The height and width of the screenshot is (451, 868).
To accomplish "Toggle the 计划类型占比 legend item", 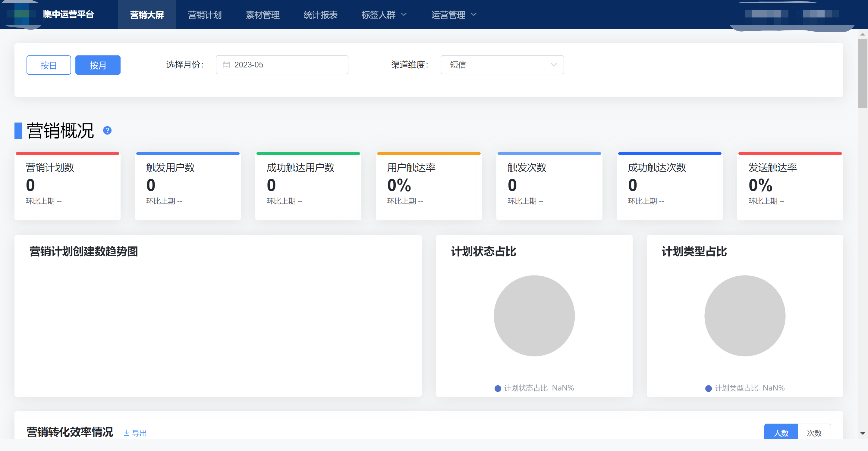I will [745, 388].
